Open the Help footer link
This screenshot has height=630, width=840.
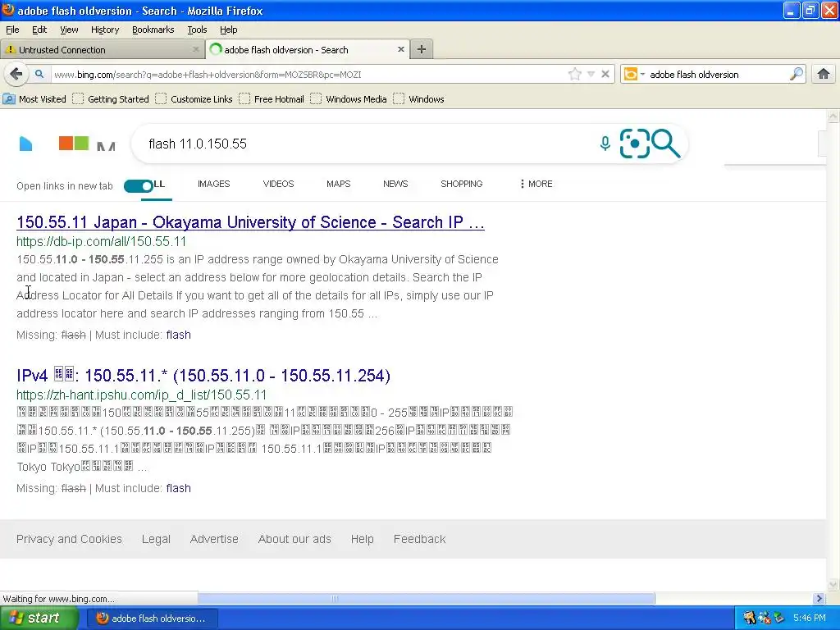[362, 539]
